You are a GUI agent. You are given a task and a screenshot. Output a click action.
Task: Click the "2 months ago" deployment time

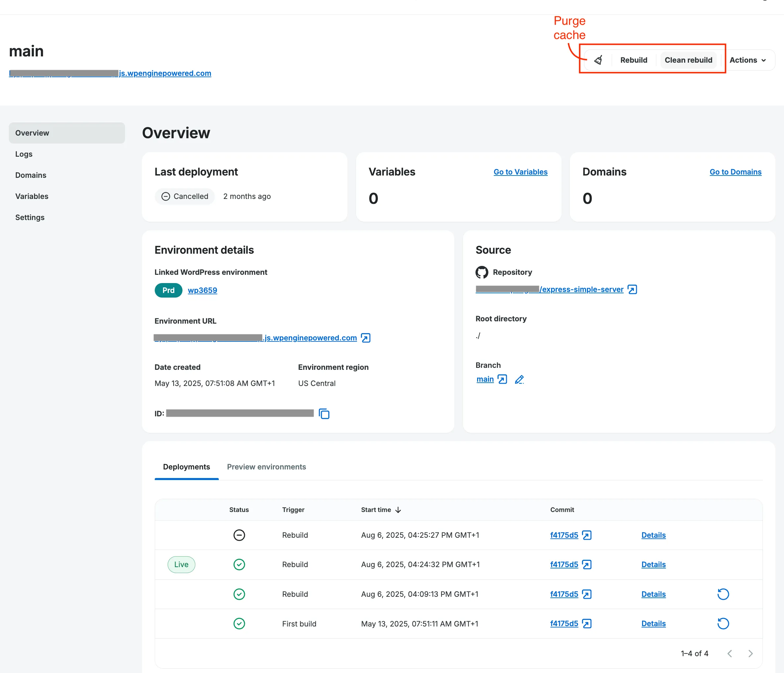[x=247, y=196]
